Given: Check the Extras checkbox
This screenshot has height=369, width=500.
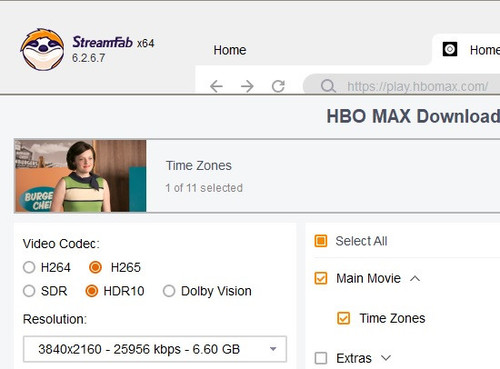Looking at the screenshot, I should [321, 358].
